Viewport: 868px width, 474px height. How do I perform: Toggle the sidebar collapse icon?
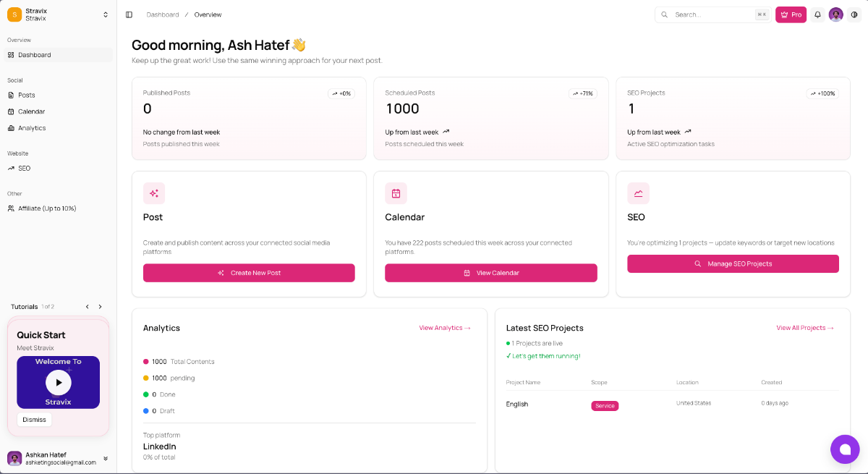click(x=129, y=14)
